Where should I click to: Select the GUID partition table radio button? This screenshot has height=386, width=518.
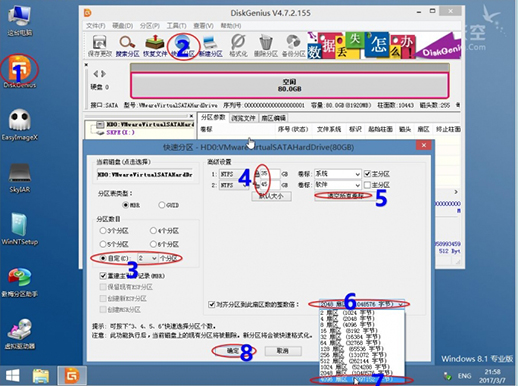coord(162,205)
